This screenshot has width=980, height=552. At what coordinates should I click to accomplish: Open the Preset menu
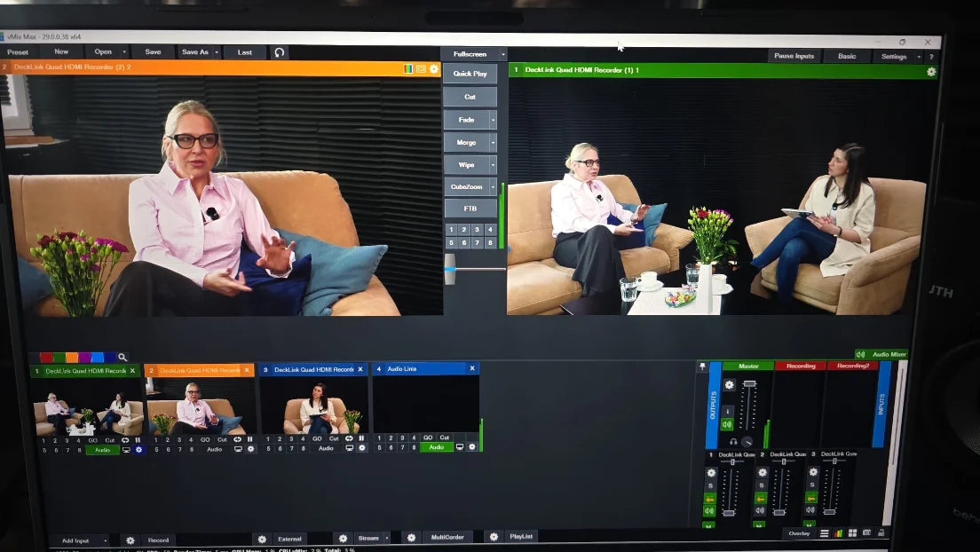coord(18,52)
